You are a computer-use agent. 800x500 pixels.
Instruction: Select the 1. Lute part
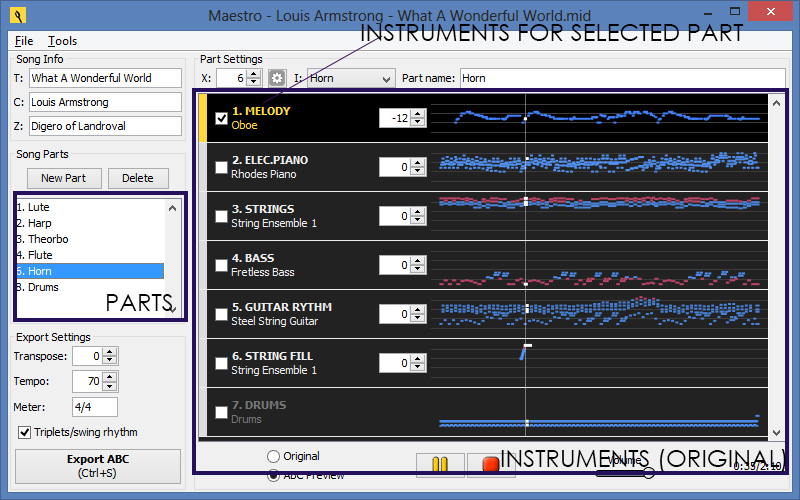[90, 207]
